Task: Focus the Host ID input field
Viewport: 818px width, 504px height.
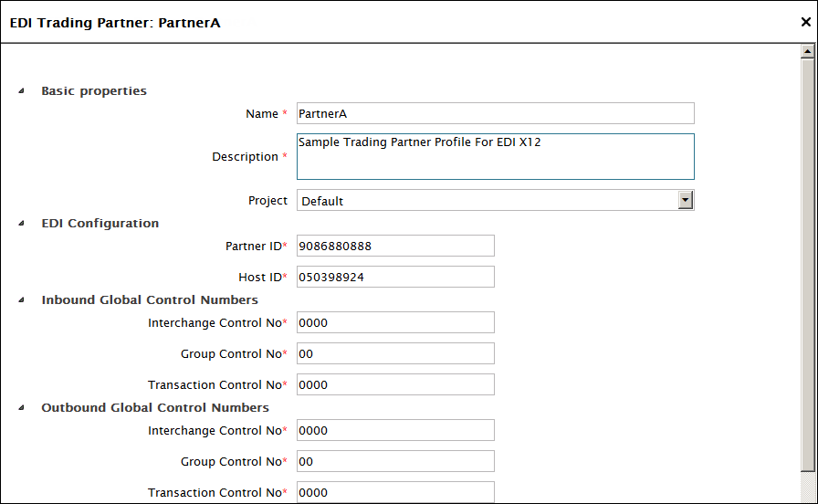Action: click(395, 278)
